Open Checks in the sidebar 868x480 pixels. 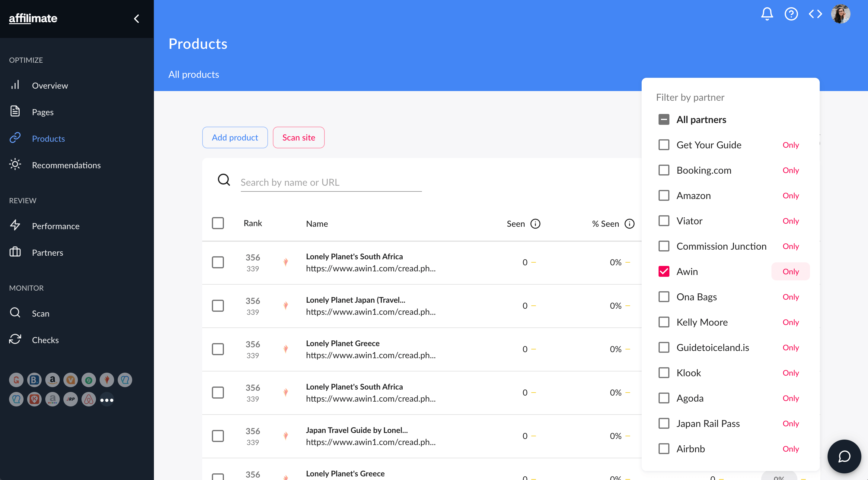45,340
